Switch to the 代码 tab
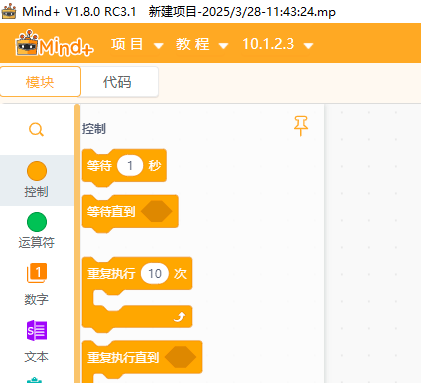 coord(117,82)
